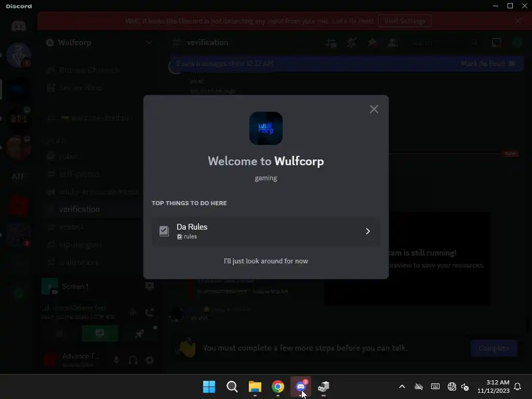Click the Screen 1 stream preview tile
Screen dimensions: 532x399
coord(50,286)
